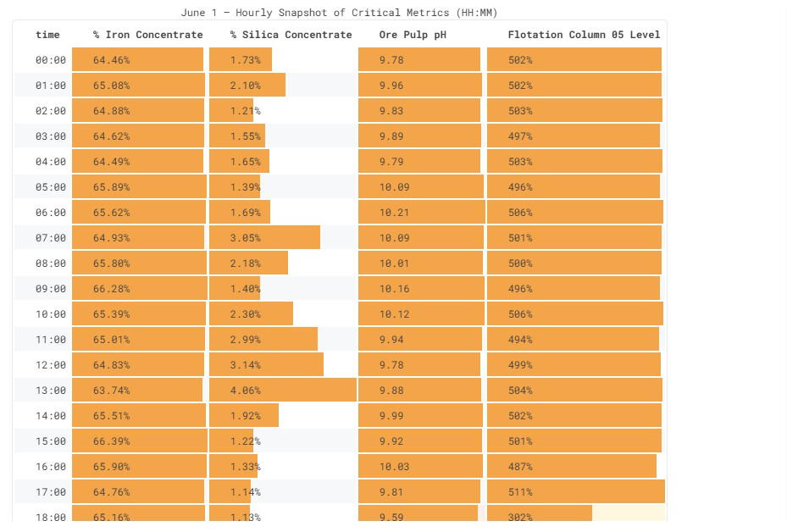This screenshot has width=787, height=532.
Task: Click the June 1 Hourly Snapshot title
Action: (x=339, y=13)
